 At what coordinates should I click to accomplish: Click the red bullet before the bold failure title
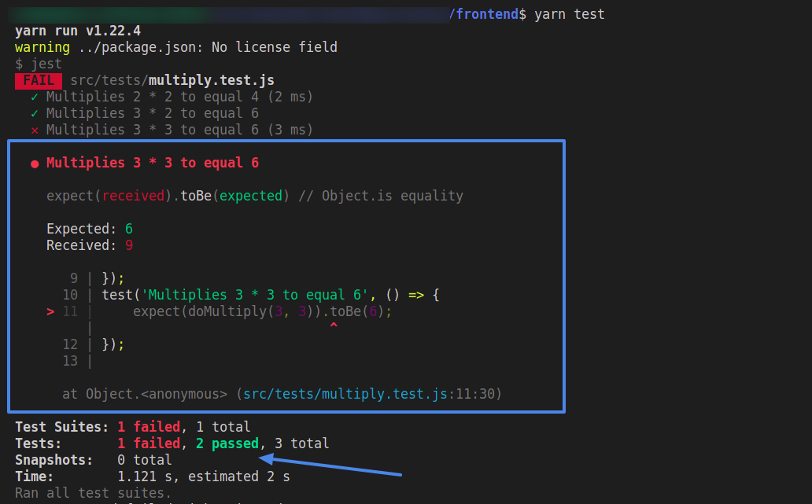click(x=35, y=164)
